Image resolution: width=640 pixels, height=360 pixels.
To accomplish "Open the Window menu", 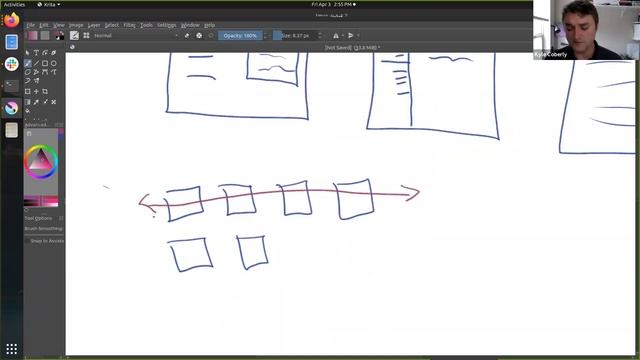I will tap(190, 25).
